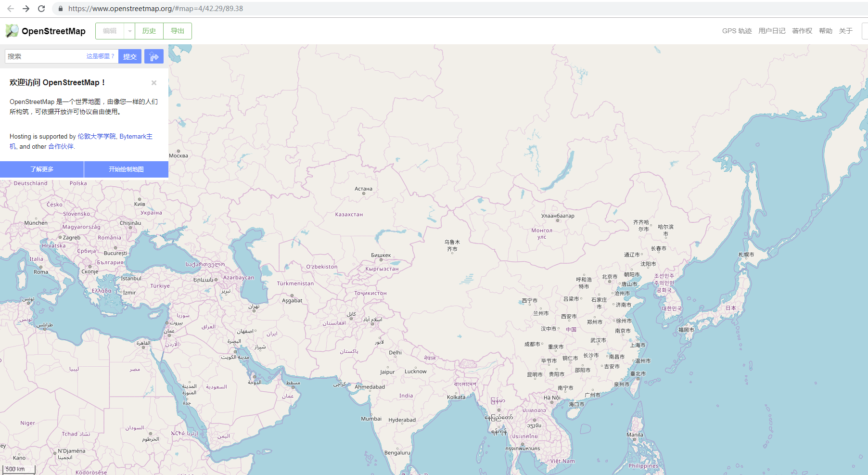The width and height of the screenshot is (868, 475).
Task: Open the 历史 menu item
Action: click(x=149, y=31)
